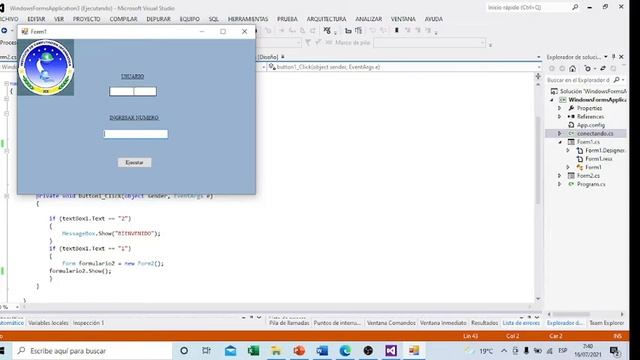Switch to the Pila de llamadas tab

click(x=289, y=323)
